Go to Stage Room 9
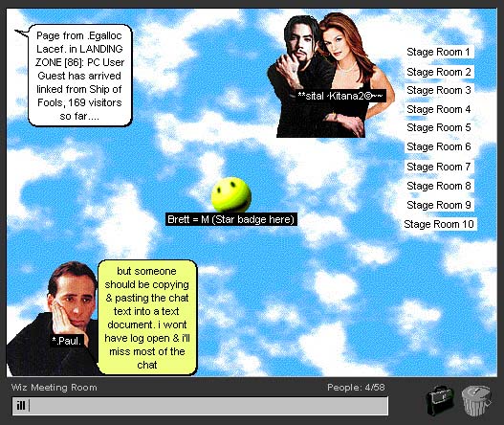Image resolution: width=504 pixels, height=425 pixels. click(x=438, y=205)
